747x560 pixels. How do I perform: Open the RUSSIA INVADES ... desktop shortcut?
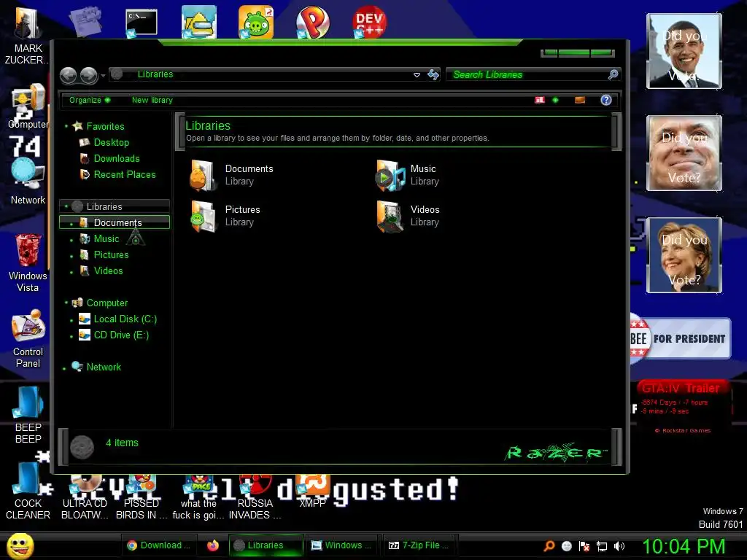(x=255, y=497)
